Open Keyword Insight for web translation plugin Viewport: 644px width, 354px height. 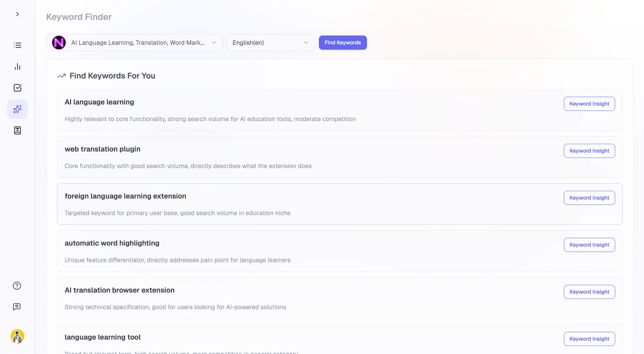[x=589, y=151]
